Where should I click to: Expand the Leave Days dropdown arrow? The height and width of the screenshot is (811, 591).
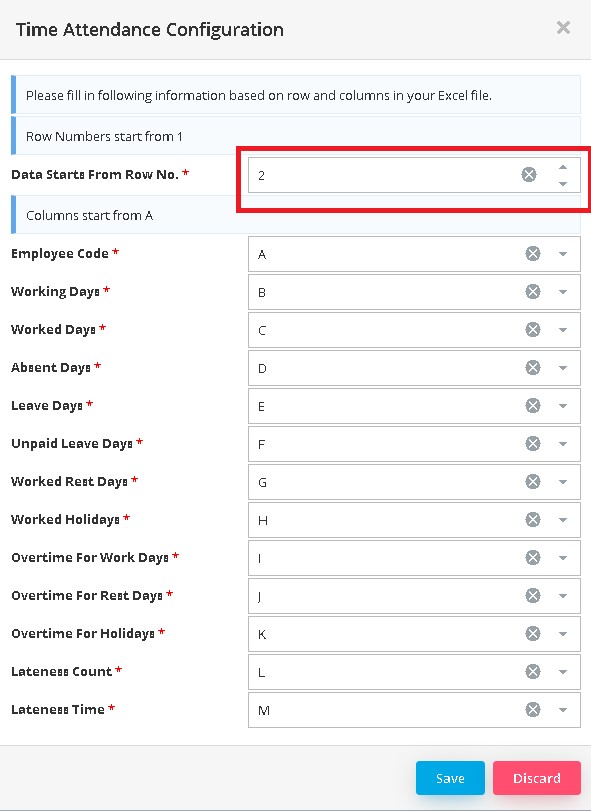(x=563, y=406)
